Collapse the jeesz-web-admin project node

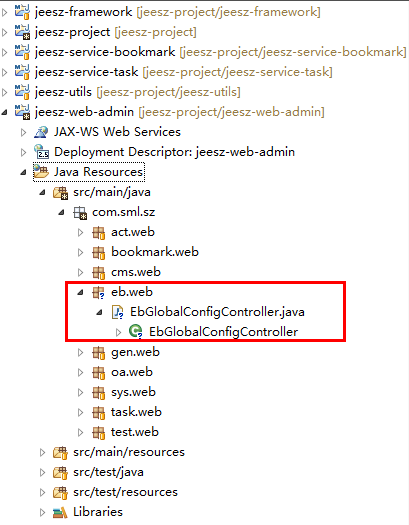4,113
